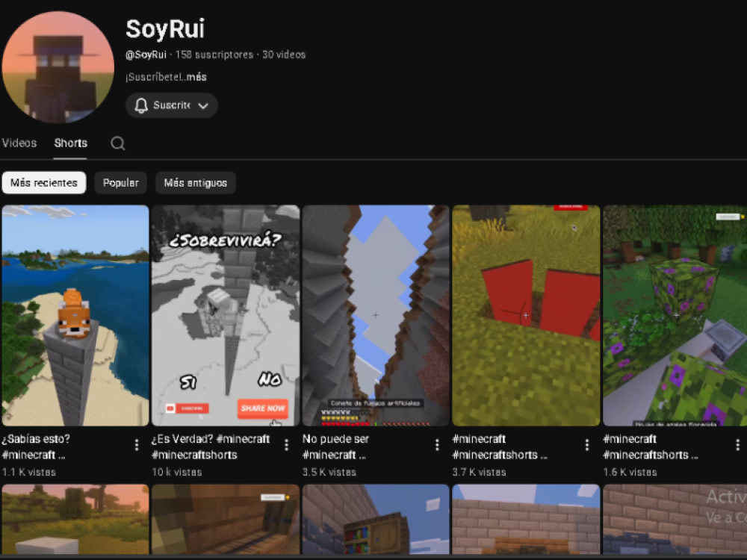Click the @SoyRui handle text

pyautogui.click(x=146, y=55)
